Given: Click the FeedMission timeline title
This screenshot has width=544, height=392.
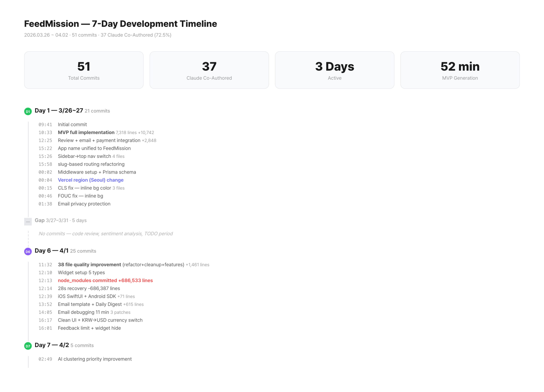Looking at the screenshot, I should pos(120,24).
